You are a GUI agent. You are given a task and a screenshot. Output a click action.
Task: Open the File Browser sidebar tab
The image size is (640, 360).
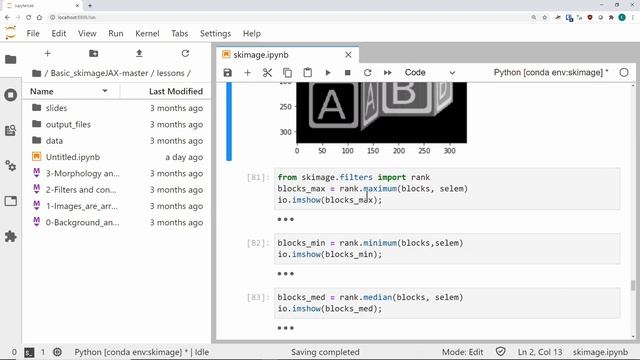coord(11,60)
